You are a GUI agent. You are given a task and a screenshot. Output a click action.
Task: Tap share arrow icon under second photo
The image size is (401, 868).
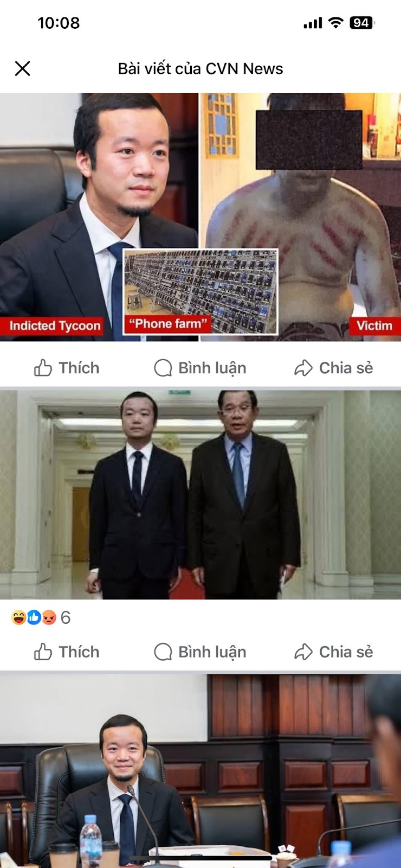(x=303, y=652)
